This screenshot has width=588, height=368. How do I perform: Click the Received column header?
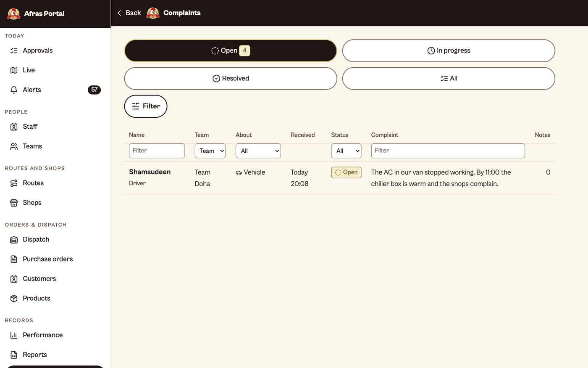(302, 135)
